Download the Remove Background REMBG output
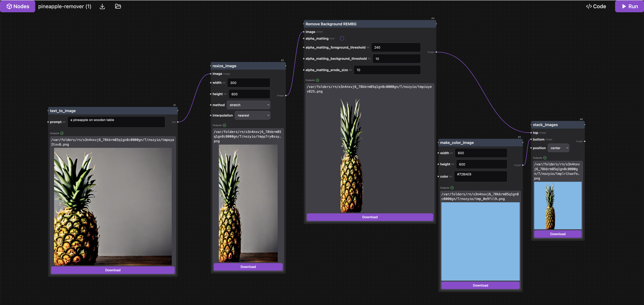The height and width of the screenshot is (305, 644). click(x=370, y=217)
